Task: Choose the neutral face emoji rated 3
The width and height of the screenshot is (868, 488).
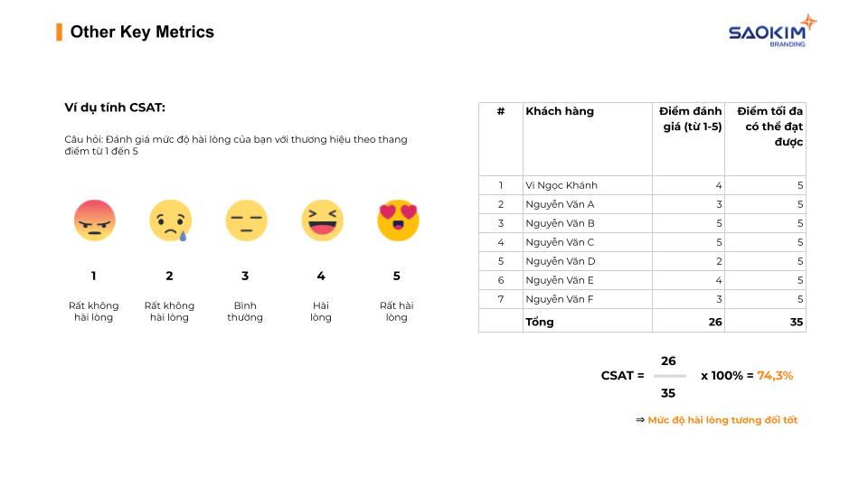Action: coord(246,221)
